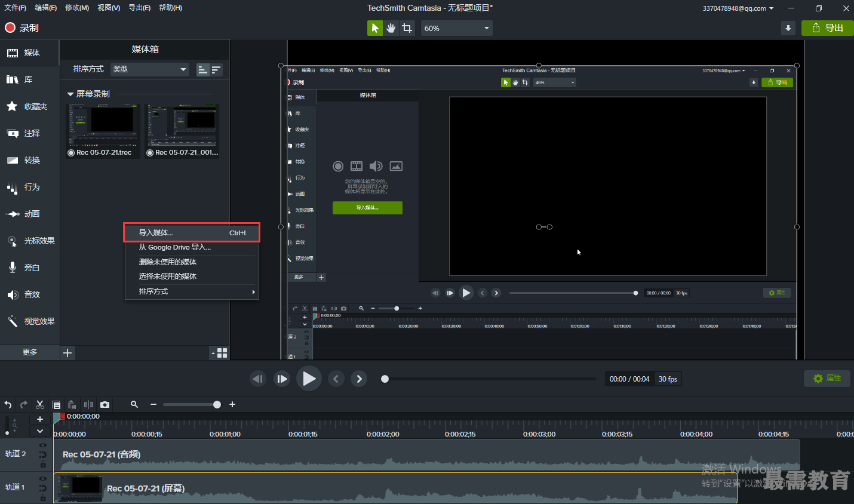Jump to previous marker with left chevron

pyautogui.click(x=336, y=379)
